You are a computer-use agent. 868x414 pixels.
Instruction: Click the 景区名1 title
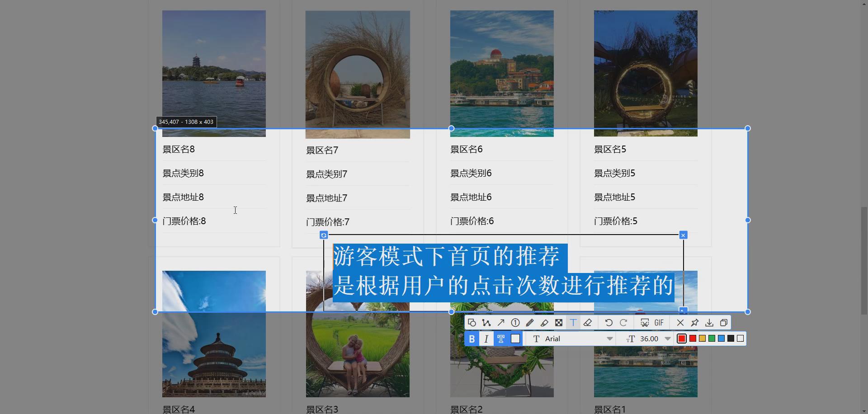click(x=610, y=409)
